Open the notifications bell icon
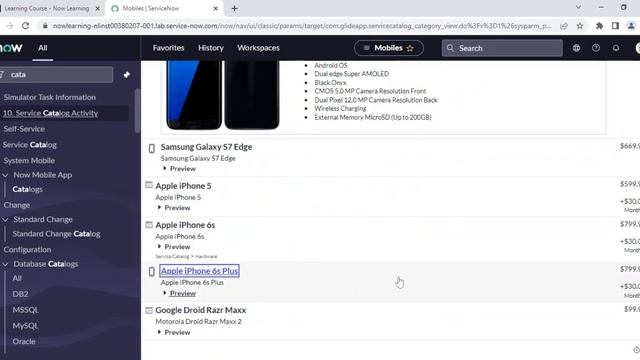The height and width of the screenshot is (360, 640). (x=616, y=48)
